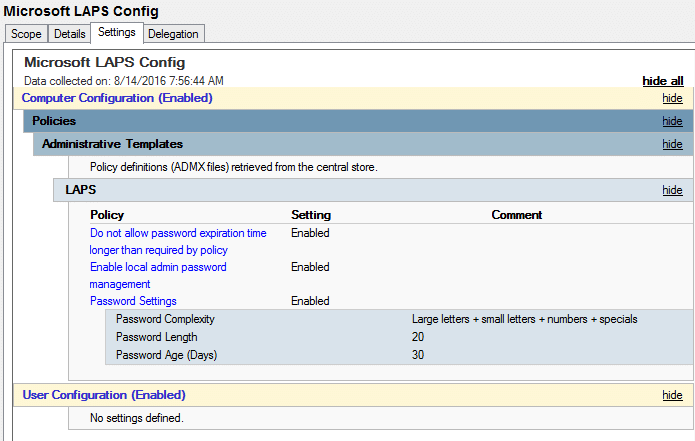The height and width of the screenshot is (441, 695).
Task: Hide the LAPS section
Action: tap(672, 190)
